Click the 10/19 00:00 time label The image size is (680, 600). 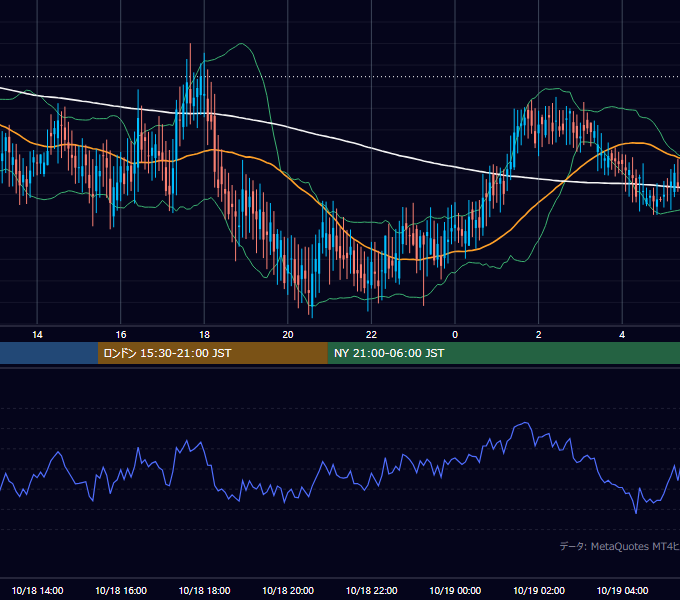point(455,590)
